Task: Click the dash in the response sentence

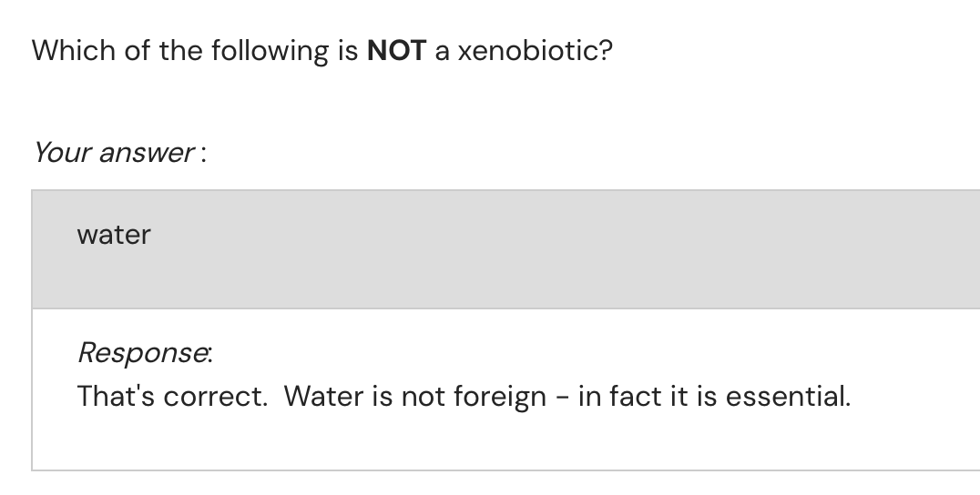Action: click(x=562, y=398)
